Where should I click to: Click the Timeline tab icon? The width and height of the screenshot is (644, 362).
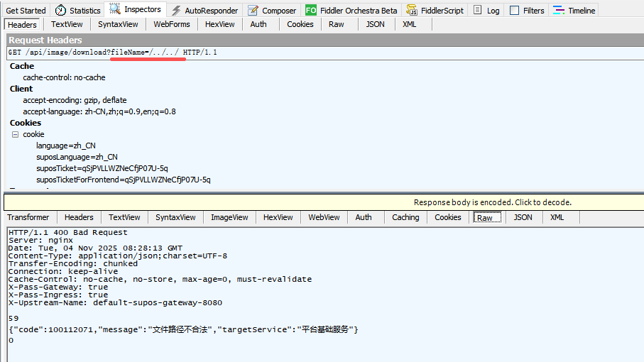tap(559, 11)
